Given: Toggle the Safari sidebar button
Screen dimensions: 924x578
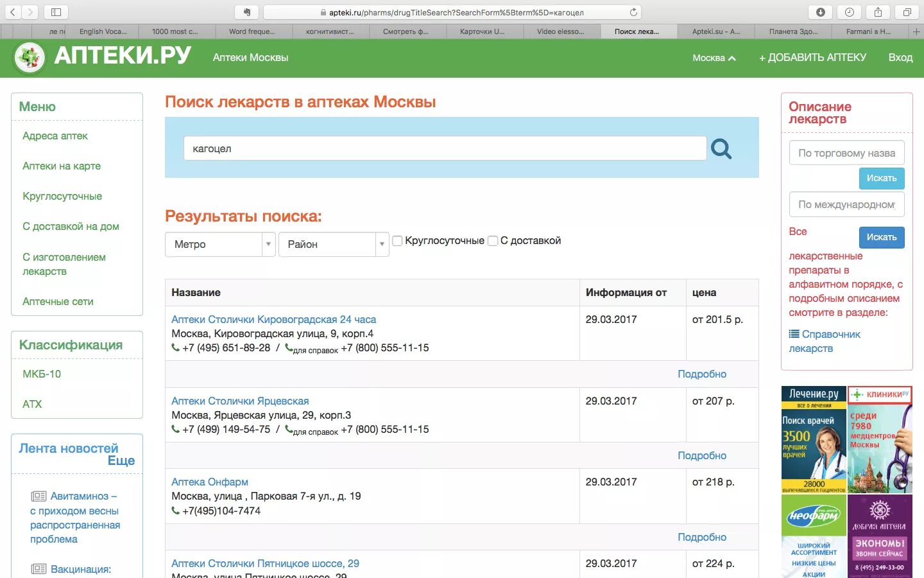Looking at the screenshot, I should (56, 12).
